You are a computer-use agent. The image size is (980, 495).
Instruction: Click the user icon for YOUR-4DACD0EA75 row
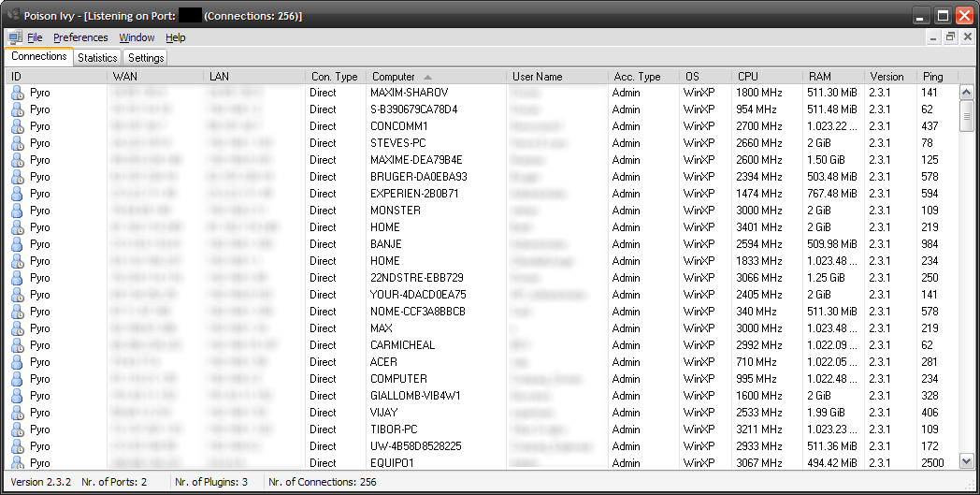[x=18, y=295]
